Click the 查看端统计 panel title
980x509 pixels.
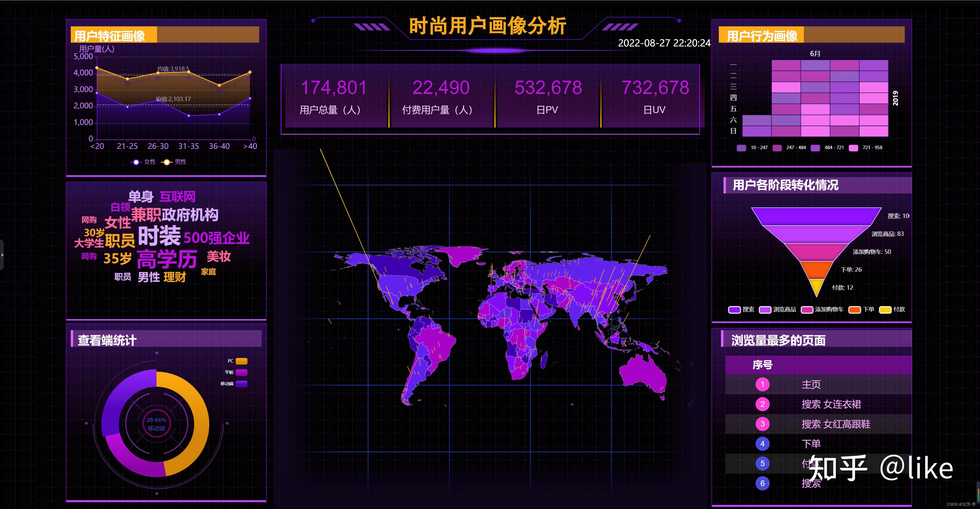click(x=107, y=340)
